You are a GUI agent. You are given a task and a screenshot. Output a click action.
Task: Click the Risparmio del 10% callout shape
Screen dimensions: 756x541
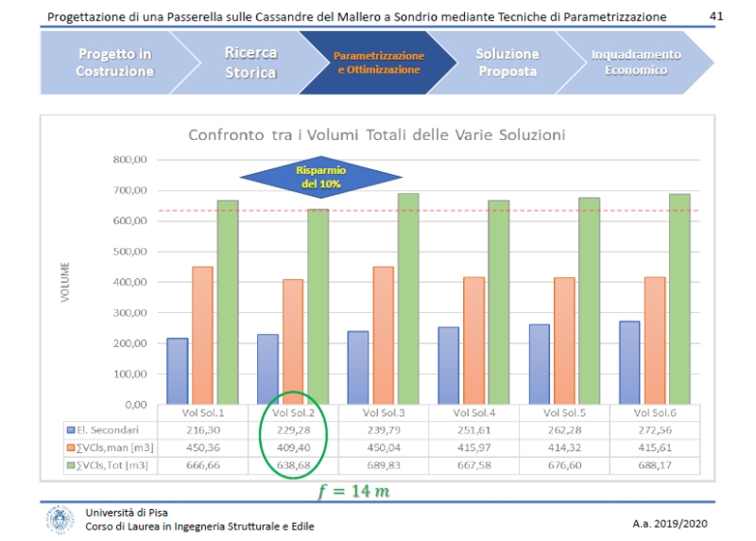321,177
